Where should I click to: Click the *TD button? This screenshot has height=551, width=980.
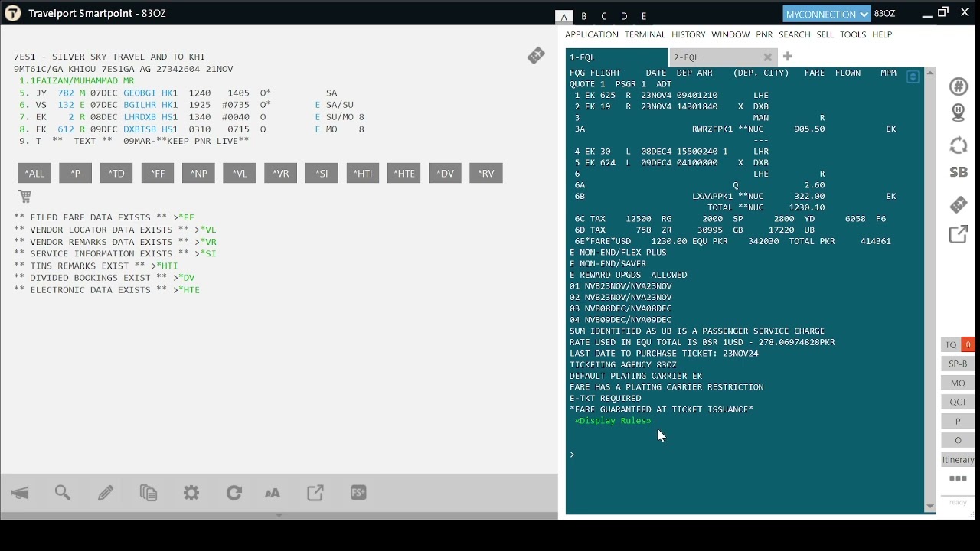pyautogui.click(x=116, y=174)
